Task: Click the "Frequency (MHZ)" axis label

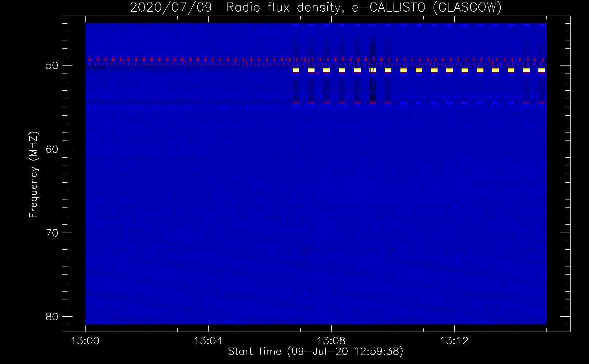Action: (x=33, y=175)
